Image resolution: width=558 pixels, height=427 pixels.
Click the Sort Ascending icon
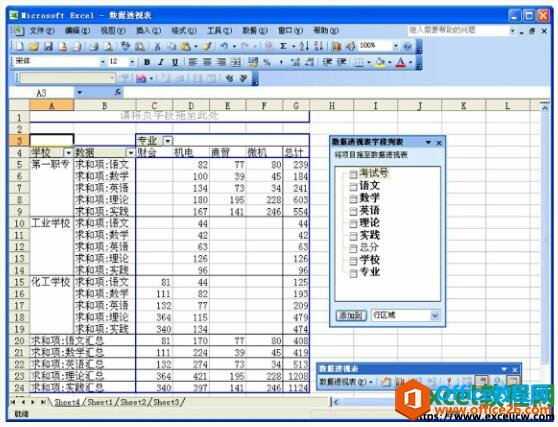pyautogui.click(x=304, y=47)
